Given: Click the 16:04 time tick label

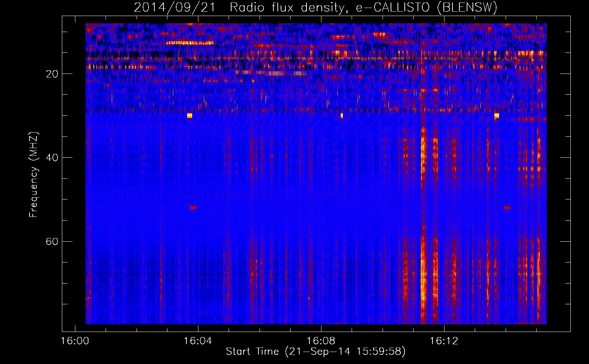Looking at the screenshot, I should (x=198, y=341).
